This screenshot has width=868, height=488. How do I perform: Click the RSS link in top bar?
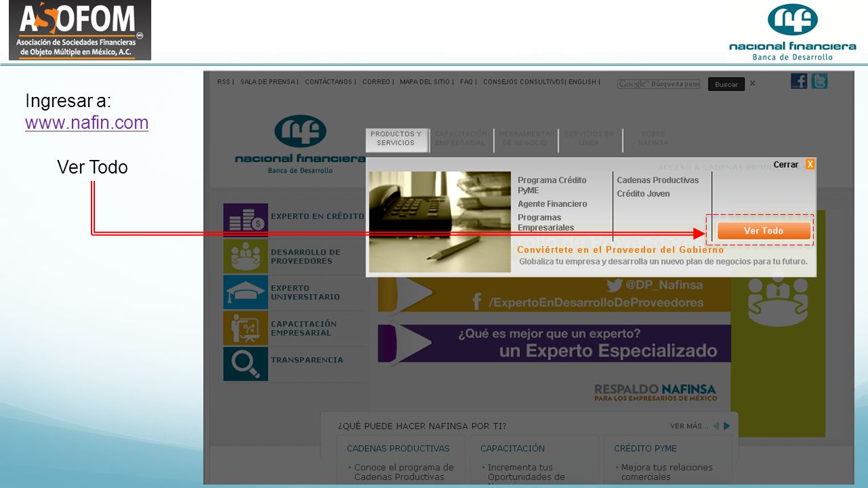(224, 82)
